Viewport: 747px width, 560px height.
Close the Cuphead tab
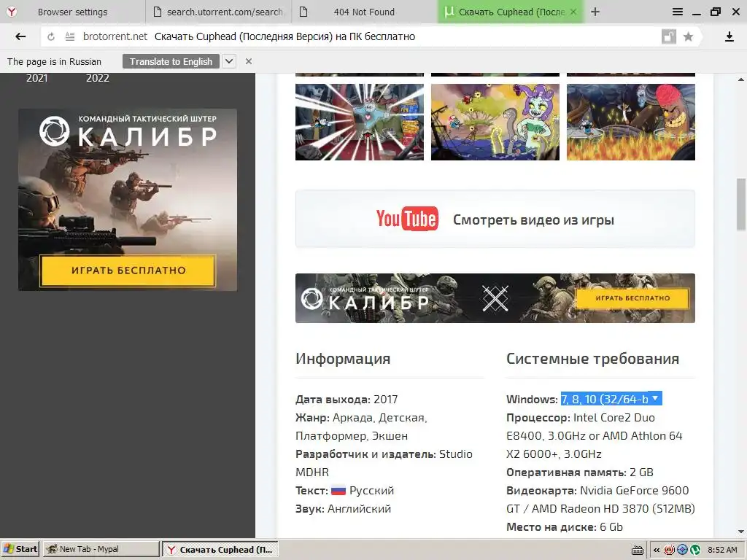point(573,12)
